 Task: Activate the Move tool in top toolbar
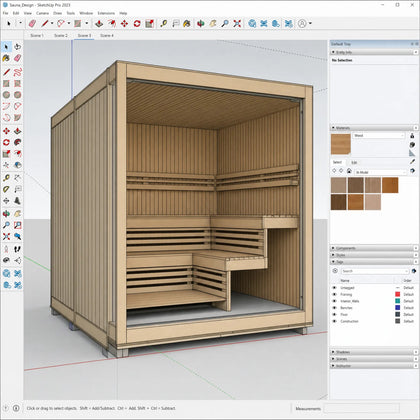(x=124, y=23)
